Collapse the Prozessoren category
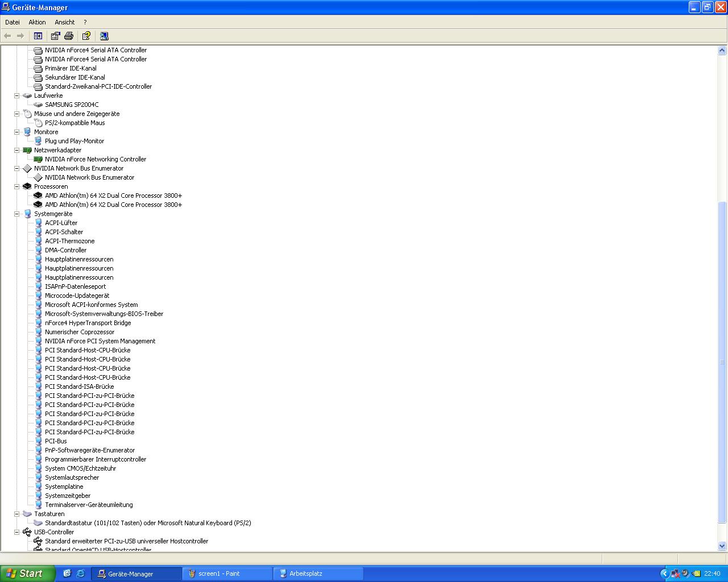This screenshot has width=728, height=582. [16, 186]
